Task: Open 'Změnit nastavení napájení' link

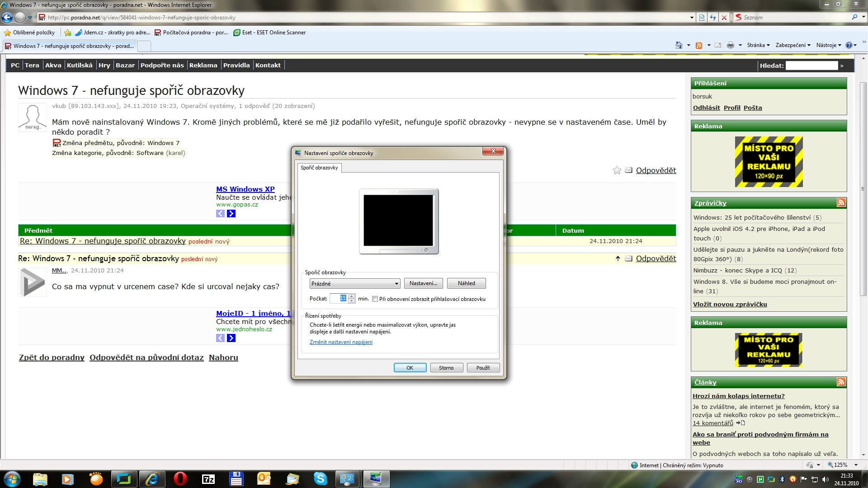Action: point(341,342)
